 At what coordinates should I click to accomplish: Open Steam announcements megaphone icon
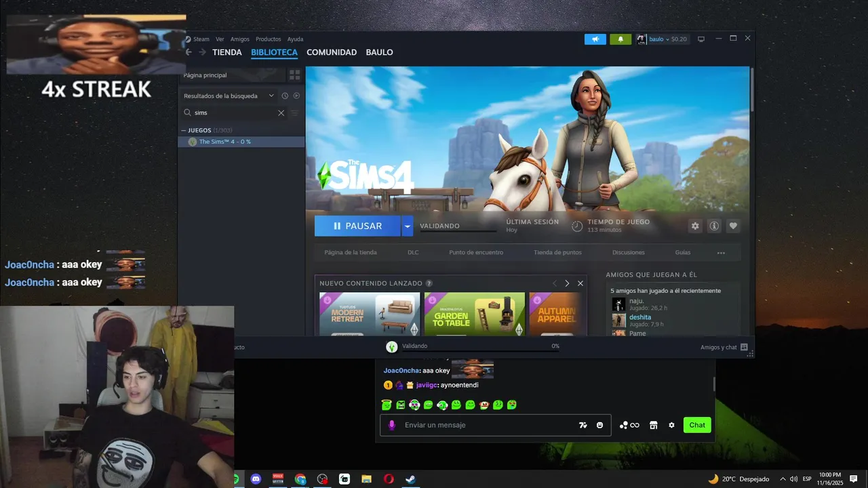pyautogui.click(x=595, y=39)
